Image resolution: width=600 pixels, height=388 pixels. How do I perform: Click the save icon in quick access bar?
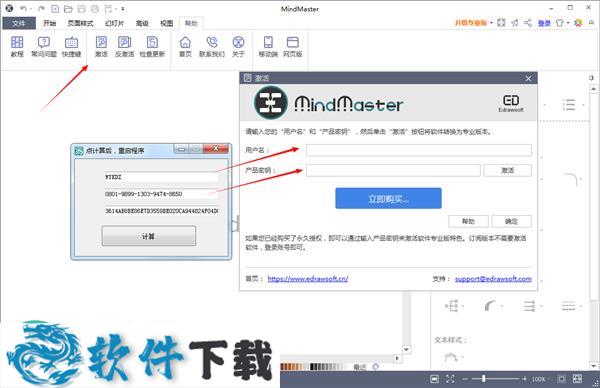82,8
